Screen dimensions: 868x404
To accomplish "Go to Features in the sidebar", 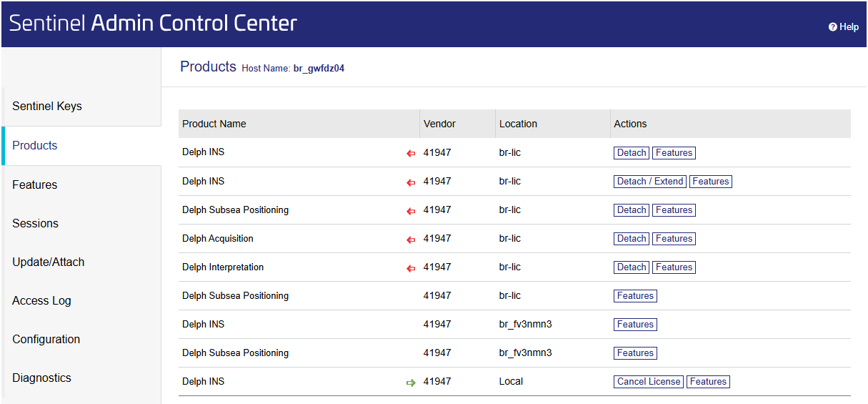I will click(x=34, y=184).
